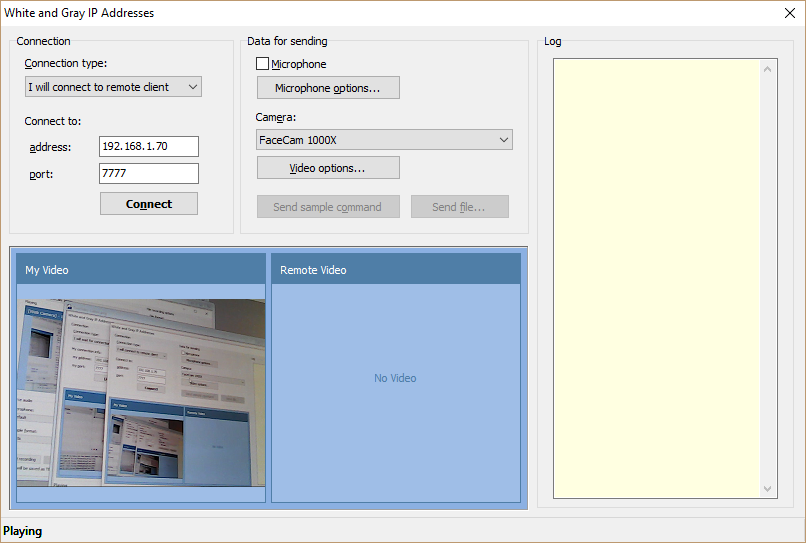The height and width of the screenshot is (543, 806).
Task: Click the Log scrollbar up arrow
Action: (768, 69)
